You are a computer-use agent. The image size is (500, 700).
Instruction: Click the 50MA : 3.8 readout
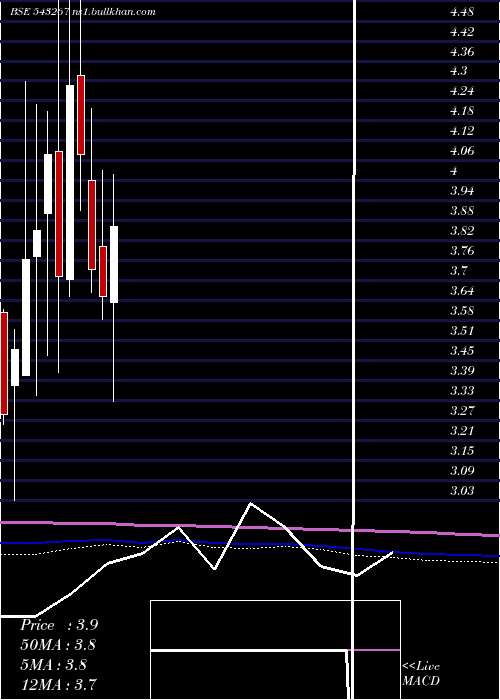pos(58,645)
